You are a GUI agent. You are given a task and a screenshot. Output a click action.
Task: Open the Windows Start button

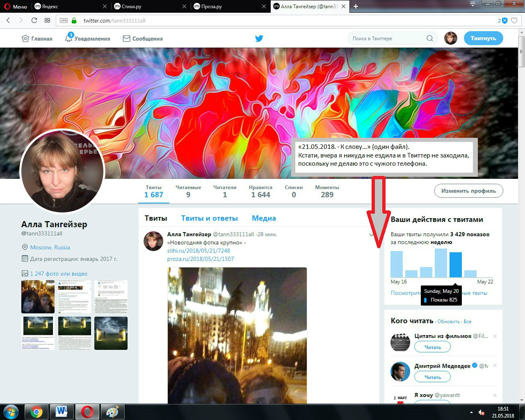coord(11,411)
